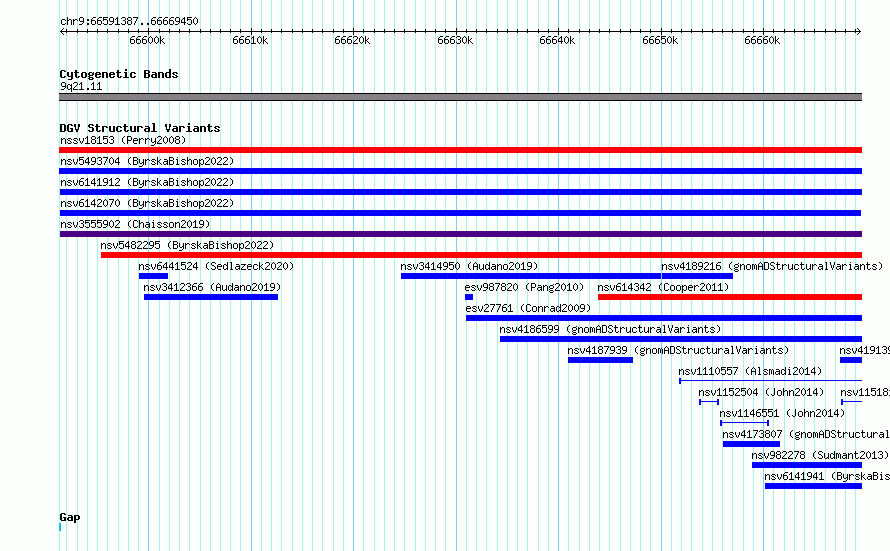This screenshot has width=890, height=551.
Task: Click the 66630k ruler tick label
Action: [455, 40]
